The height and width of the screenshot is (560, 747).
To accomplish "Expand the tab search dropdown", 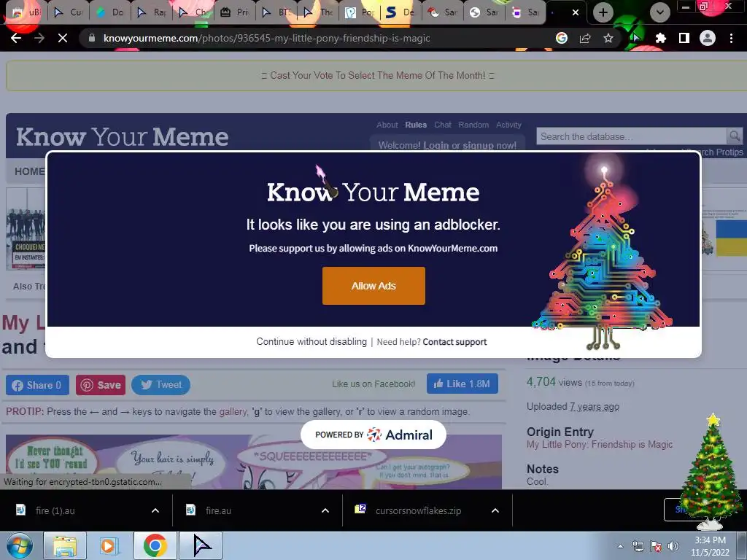I will pyautogui.click(x=659, y=12).
